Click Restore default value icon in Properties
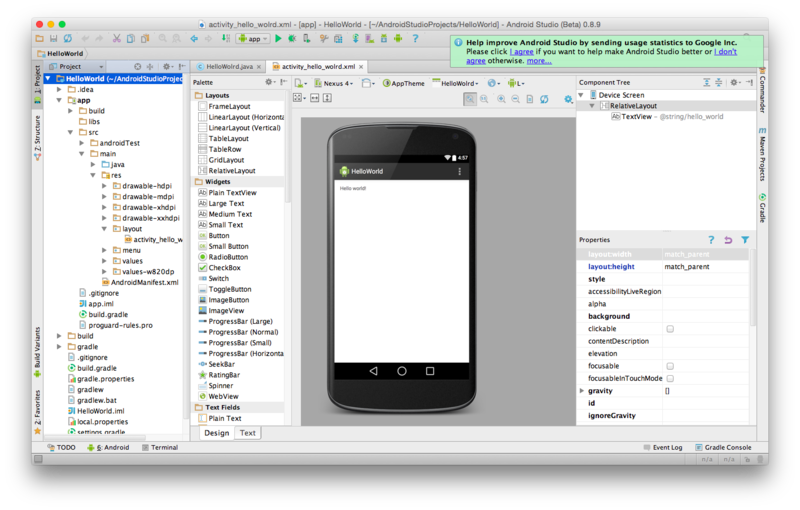The height and width of the screenshot is (510, 800). point(728,240)
